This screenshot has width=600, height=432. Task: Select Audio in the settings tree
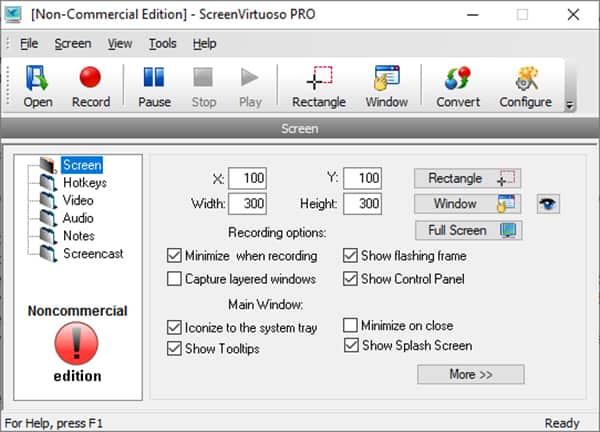(x=78, y=218)
